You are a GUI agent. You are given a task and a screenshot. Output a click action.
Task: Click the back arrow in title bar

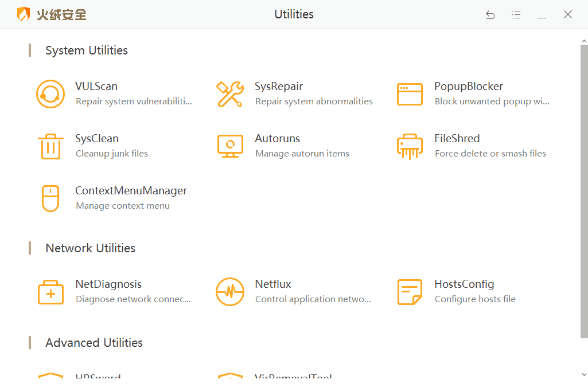click(490, 15)
